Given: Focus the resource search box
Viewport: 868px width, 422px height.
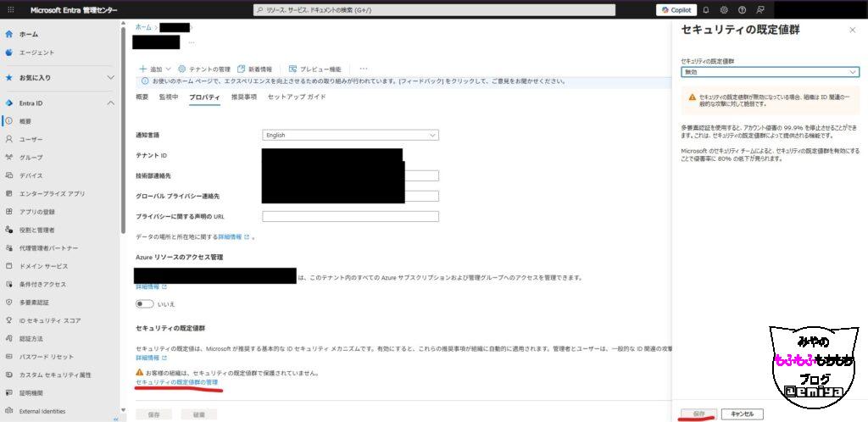Looking at the screenshot, I should (x=435, y=10).
